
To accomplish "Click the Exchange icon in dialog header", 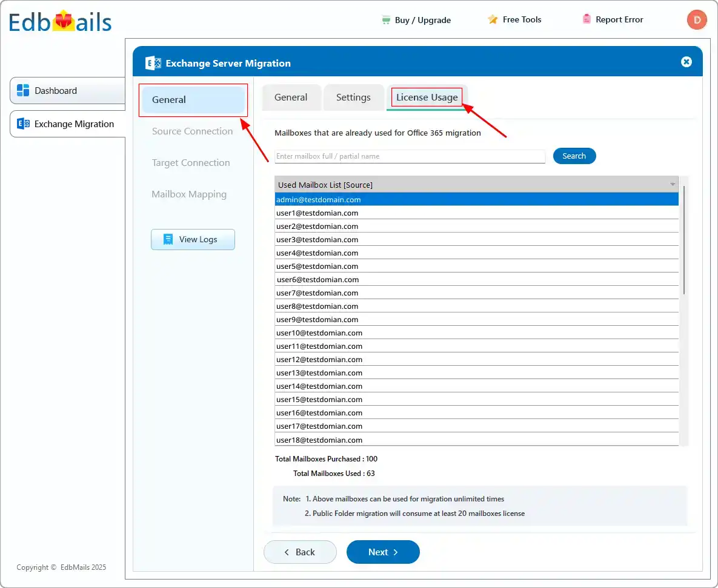I will [x=153, y=63].
